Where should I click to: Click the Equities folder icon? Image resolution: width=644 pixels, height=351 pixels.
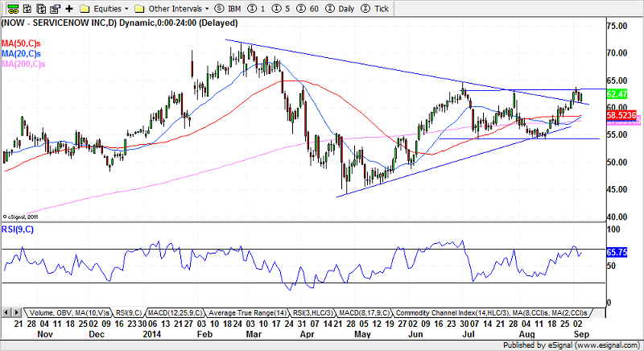(x=85, y=9)
